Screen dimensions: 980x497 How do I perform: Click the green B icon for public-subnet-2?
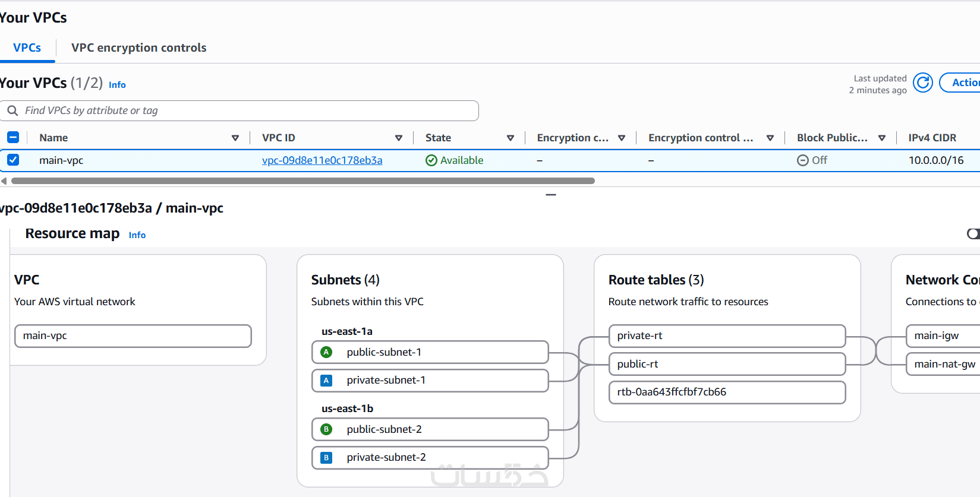click(326, 429)
